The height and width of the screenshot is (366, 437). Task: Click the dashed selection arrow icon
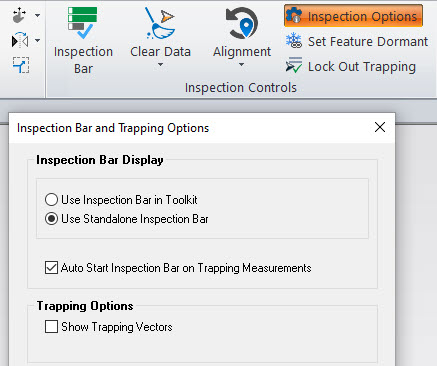[21, 65]
